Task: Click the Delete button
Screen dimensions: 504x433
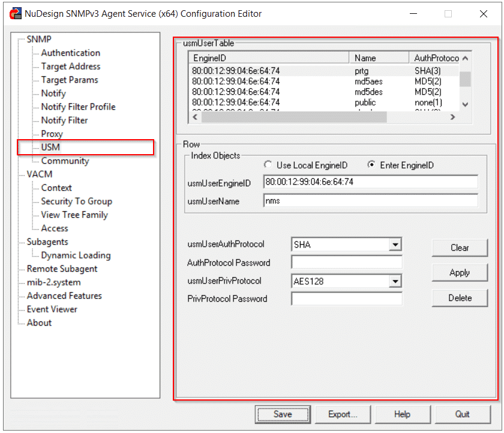Action: tap(460, 298)
